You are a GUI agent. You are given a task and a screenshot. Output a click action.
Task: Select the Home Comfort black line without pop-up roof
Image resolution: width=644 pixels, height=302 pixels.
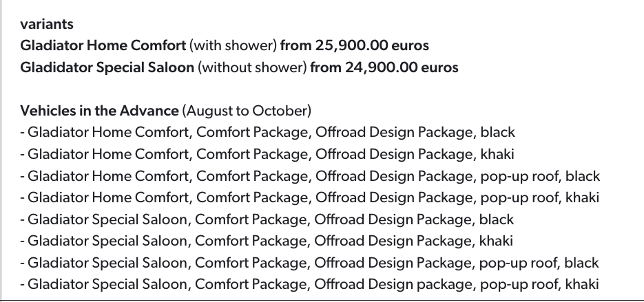coord(267,132)
